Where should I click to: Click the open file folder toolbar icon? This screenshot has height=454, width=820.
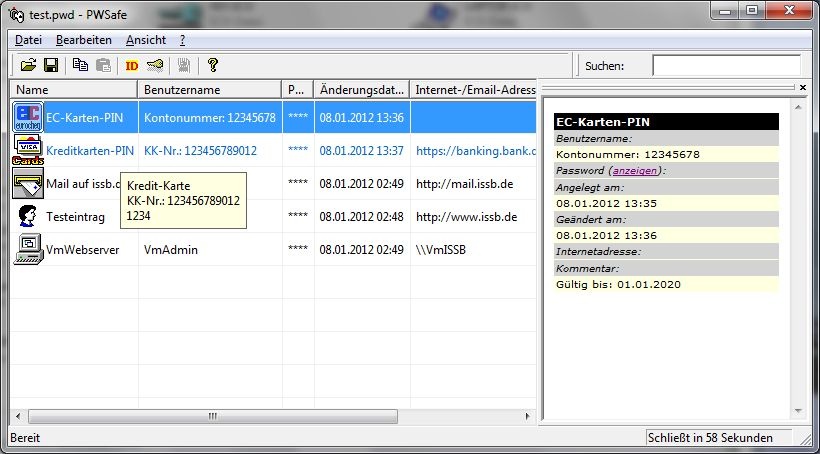pyautogui.click(x=28, y=66)
